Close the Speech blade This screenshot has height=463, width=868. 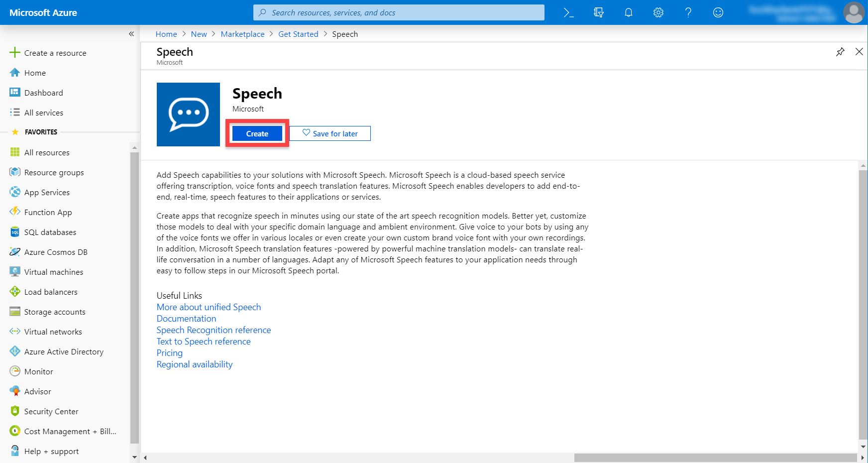coord(859,52)
